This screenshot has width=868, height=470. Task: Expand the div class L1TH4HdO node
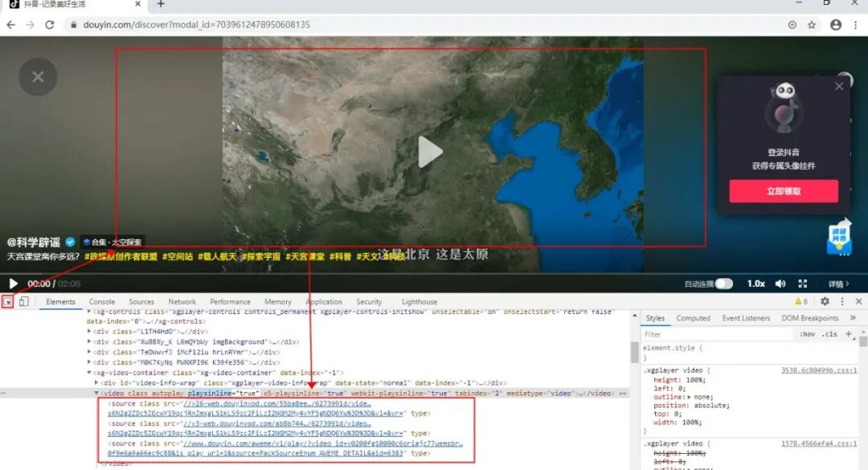(x=89, y=332)
